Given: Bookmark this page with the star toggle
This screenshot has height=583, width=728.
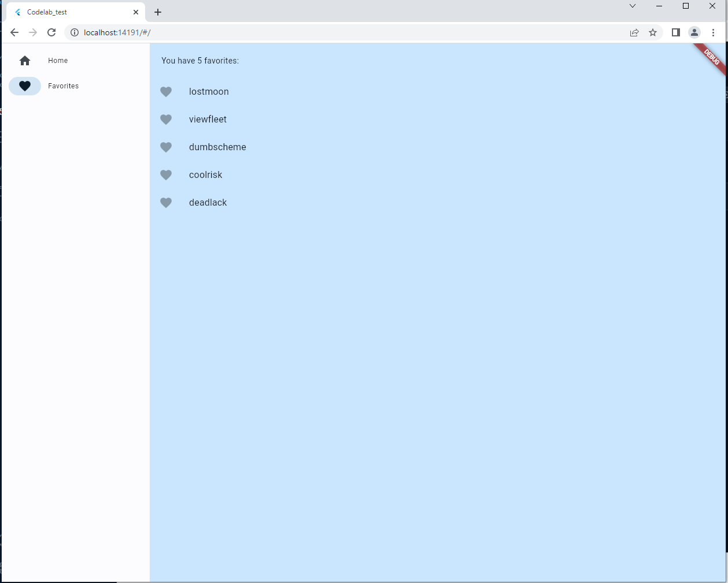Looking at the screenshot, I should [653, 32].
